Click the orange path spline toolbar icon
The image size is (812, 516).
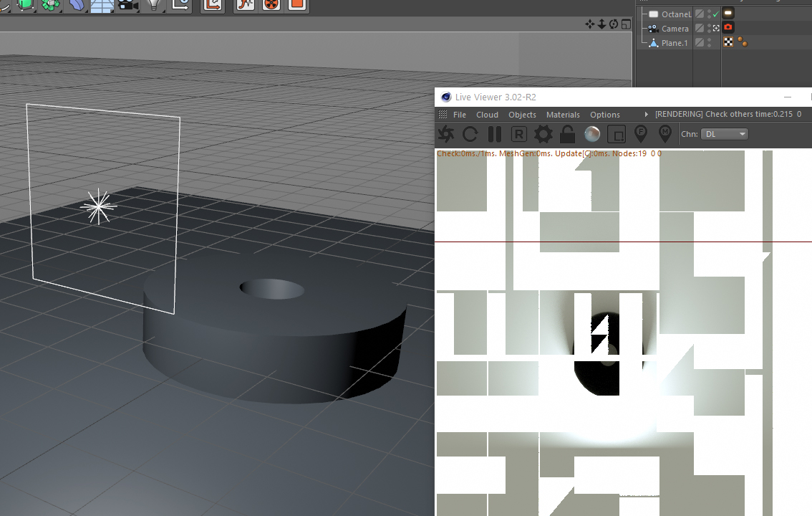coord(213,5)
